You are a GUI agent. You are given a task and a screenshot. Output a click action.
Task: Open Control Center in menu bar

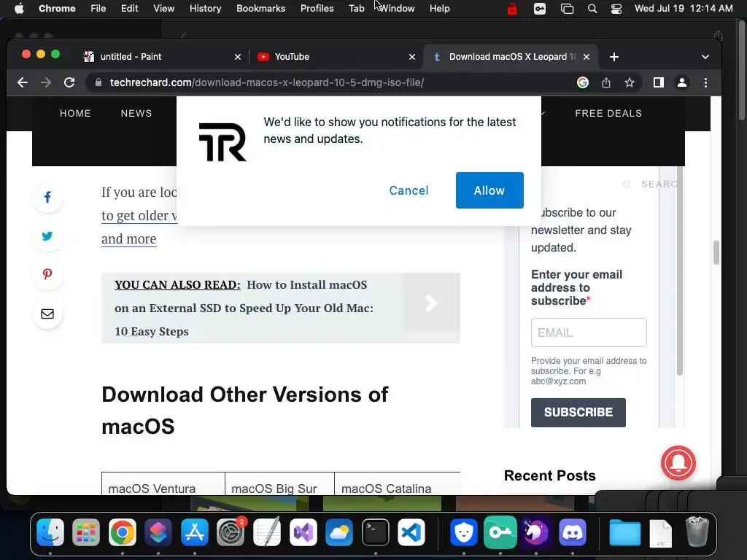click(616, 9)
